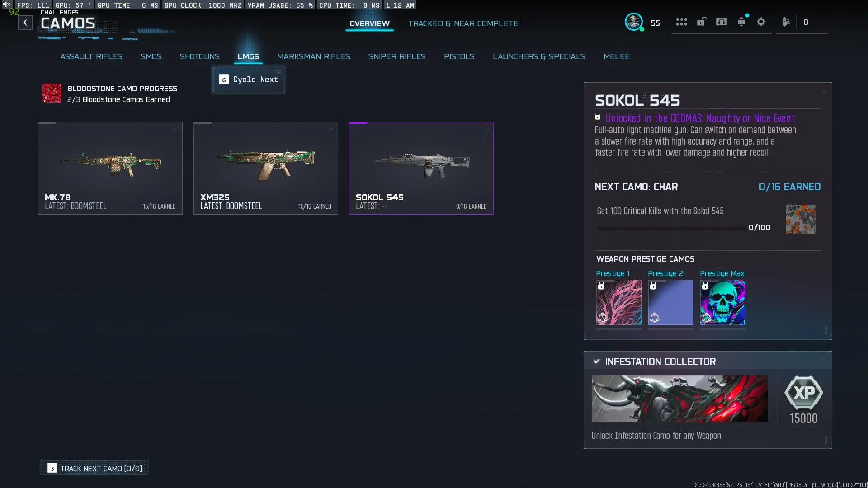
Task: Click Cycle Next tooltip button
Action: pos(248,80)
